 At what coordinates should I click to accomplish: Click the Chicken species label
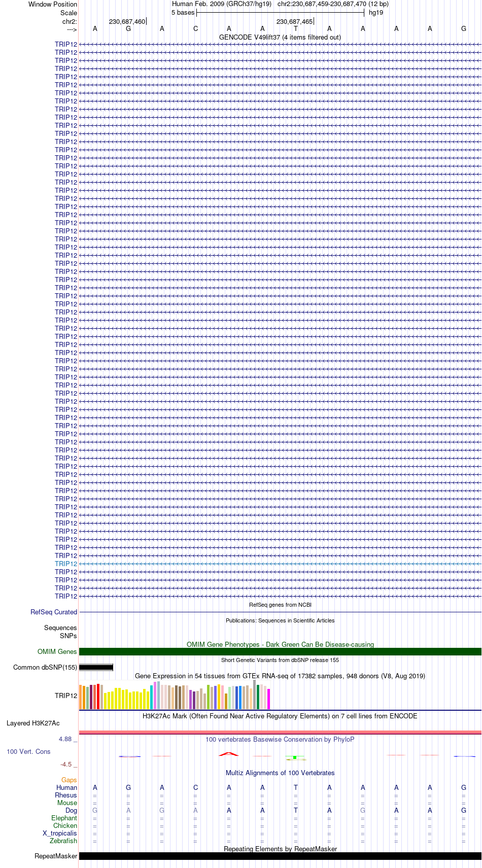(65, 825)
